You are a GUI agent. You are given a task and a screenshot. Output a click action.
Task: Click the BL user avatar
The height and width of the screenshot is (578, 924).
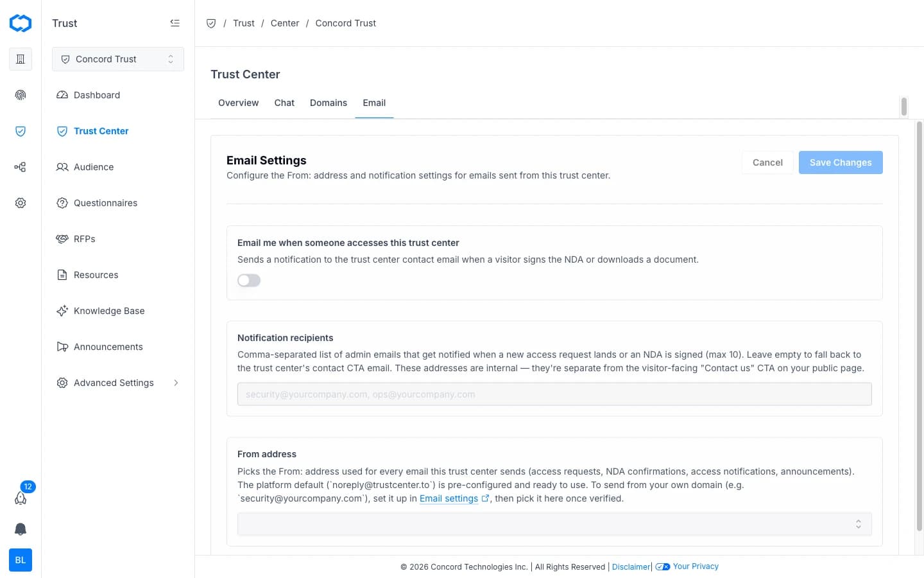[21, 560]
